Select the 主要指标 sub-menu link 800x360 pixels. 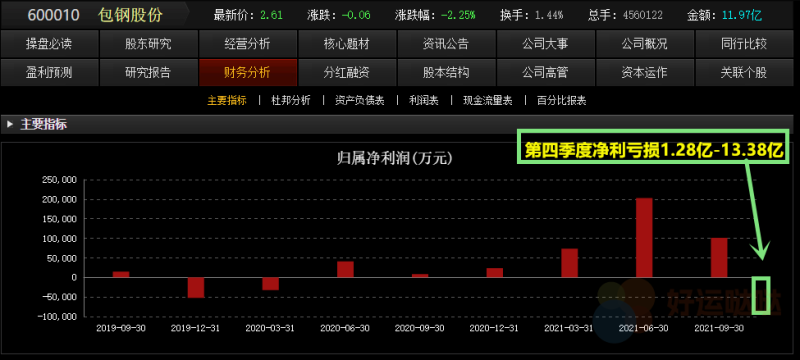coord(227,100)
